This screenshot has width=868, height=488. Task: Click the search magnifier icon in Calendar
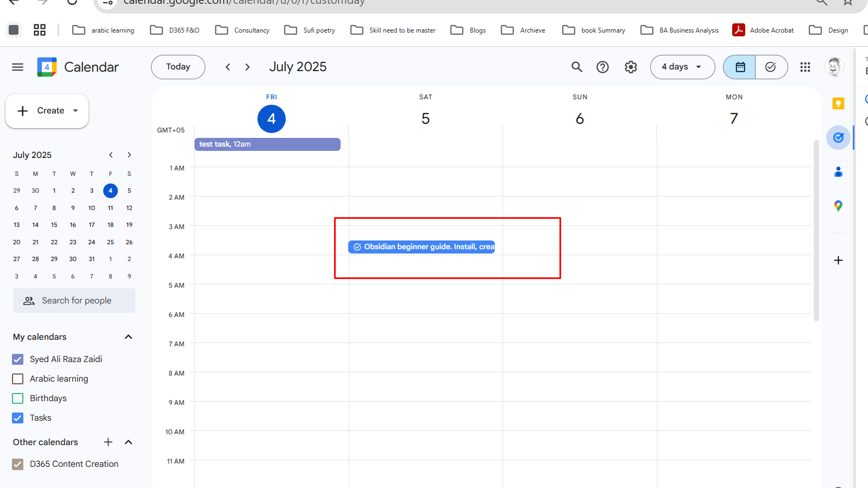[x=576, y=67]
